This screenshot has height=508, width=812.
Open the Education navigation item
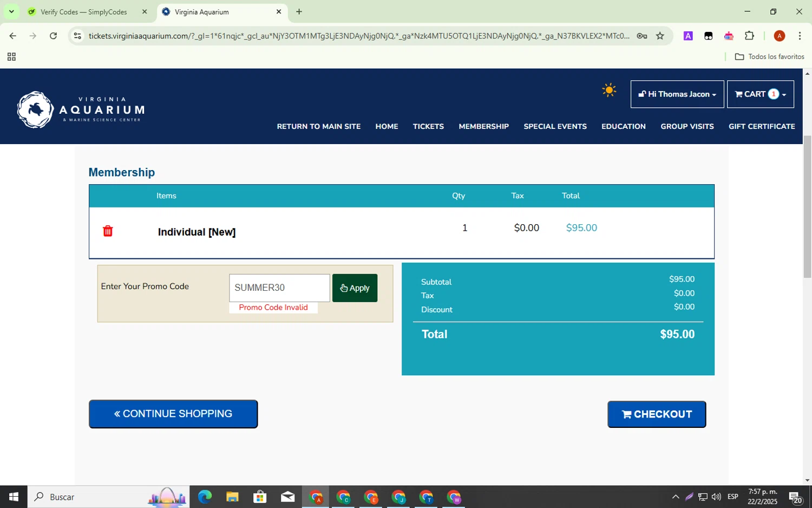coord(623,126)
